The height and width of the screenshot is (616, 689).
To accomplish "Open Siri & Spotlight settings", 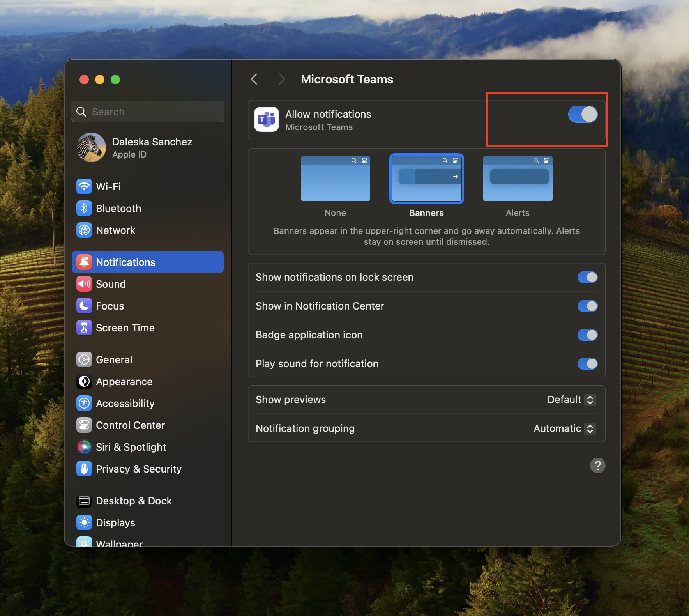I will pos(148,447).
